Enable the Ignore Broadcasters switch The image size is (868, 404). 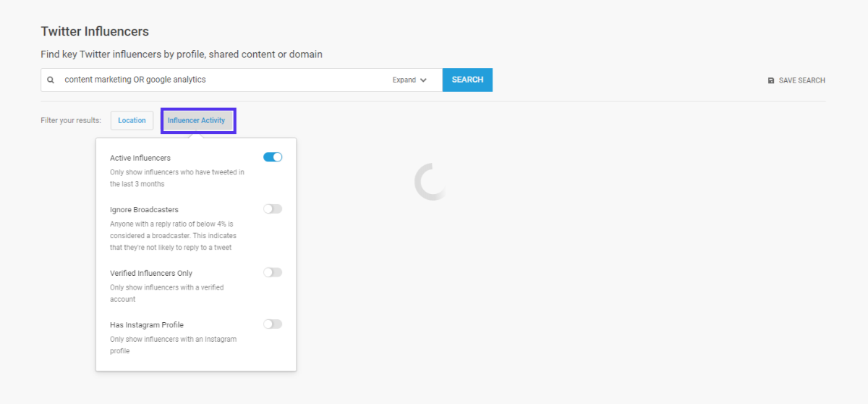click(x=273, y=209)
